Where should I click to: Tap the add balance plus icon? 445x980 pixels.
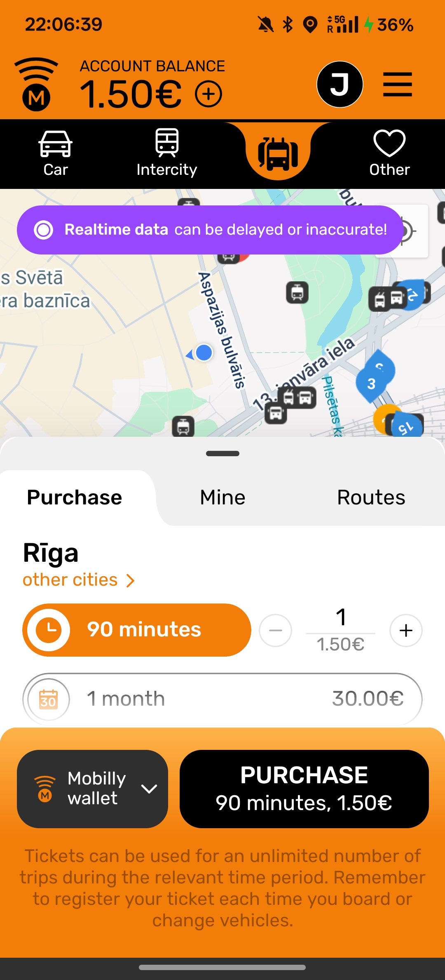(208, 94)
